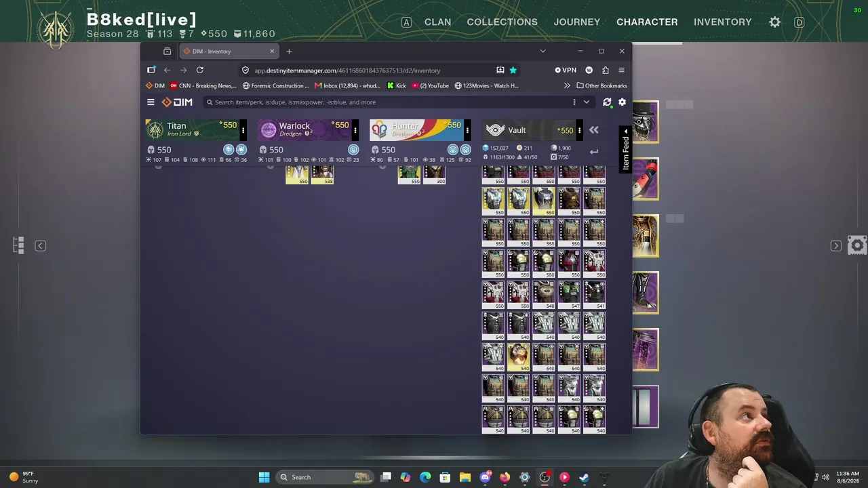
Task: Open the browser application menu
Action: tap(621, 70)
